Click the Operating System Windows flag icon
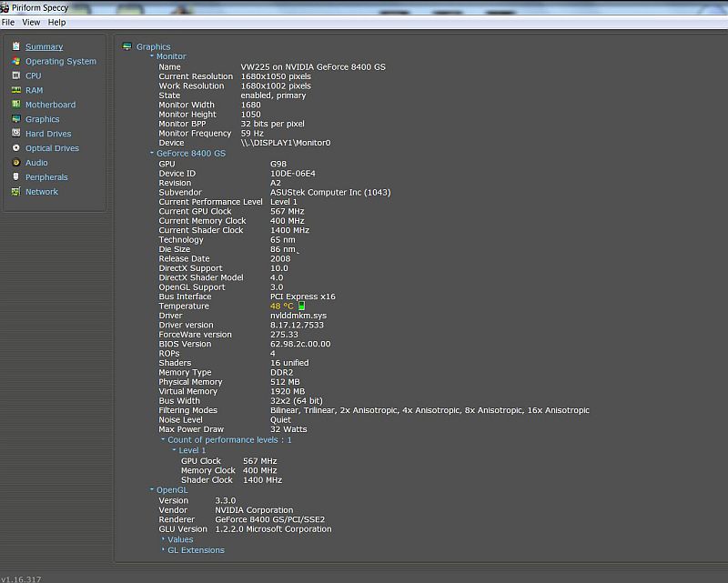The height and width of the screenshot is (583, 728). (x=16, y=61)
